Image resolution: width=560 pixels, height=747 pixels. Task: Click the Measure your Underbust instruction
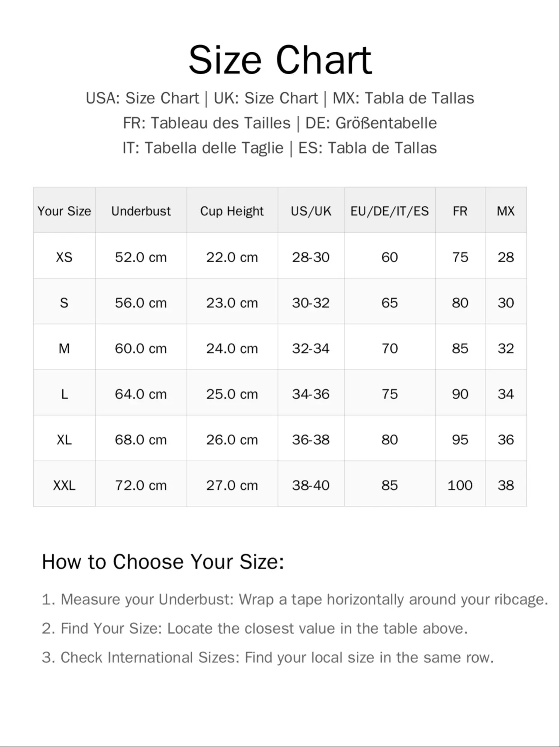(295, 599)
